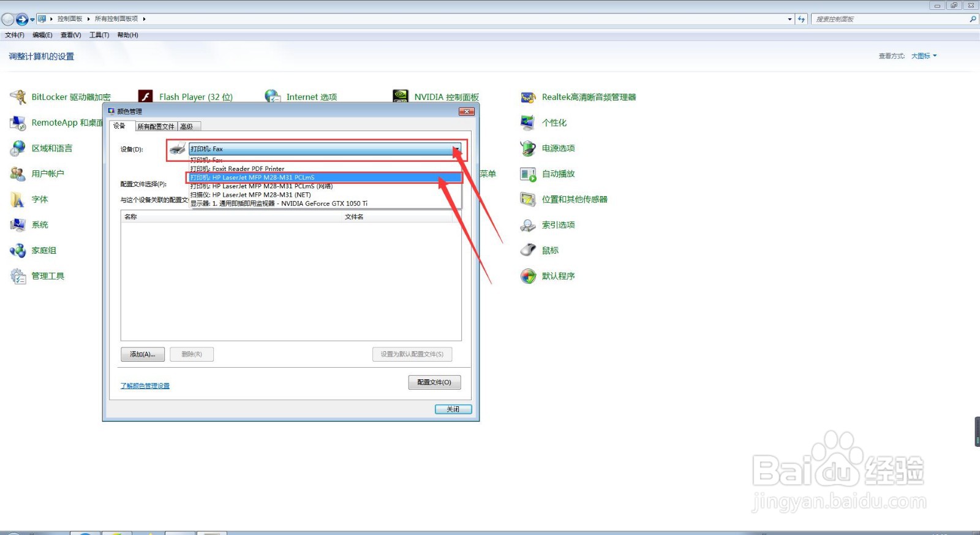Open Region and Language icon
The height and width of the screenshot is (535, 980).
tap(18, 148)
